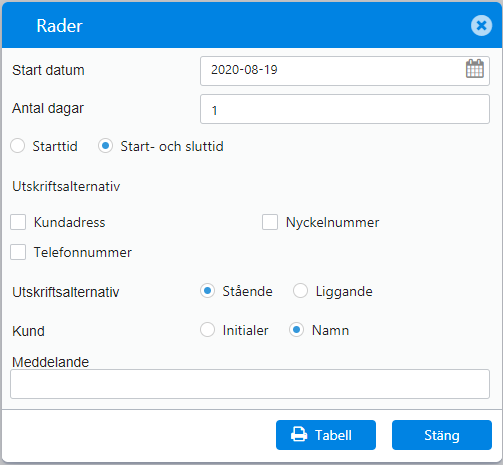503x465 pixels.
Task: Select Stående print orientation
Action: 207,291
